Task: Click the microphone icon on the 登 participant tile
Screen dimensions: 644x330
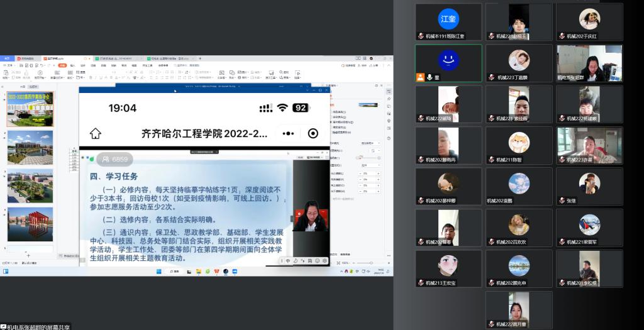Action: click(430, 77)
